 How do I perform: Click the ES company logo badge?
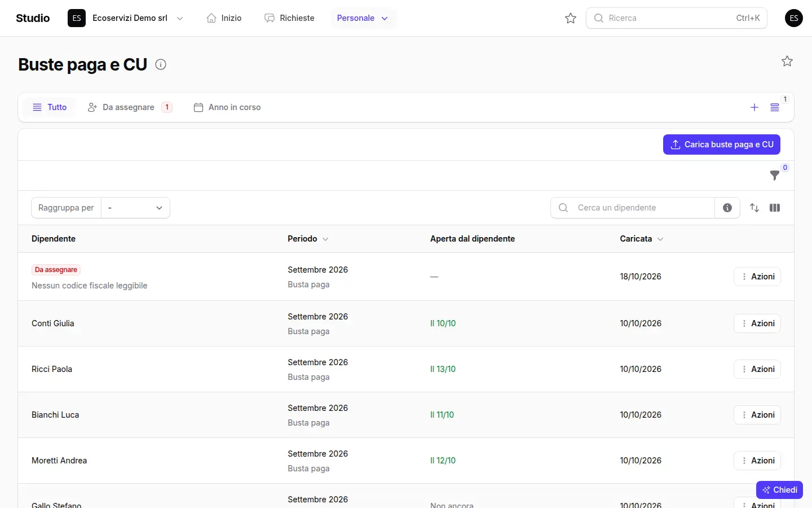pos(77,18)
